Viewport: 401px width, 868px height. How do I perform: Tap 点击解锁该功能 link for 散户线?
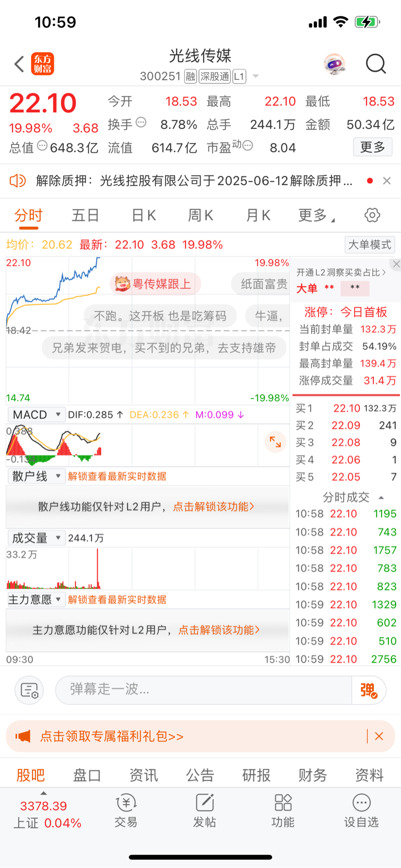pyautogui.click(x=214, y=506)
